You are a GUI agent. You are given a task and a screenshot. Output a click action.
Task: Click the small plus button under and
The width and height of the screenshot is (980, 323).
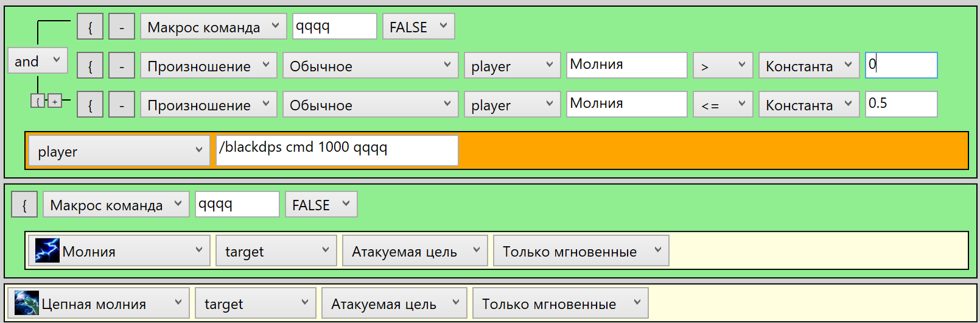click(55, 101)
